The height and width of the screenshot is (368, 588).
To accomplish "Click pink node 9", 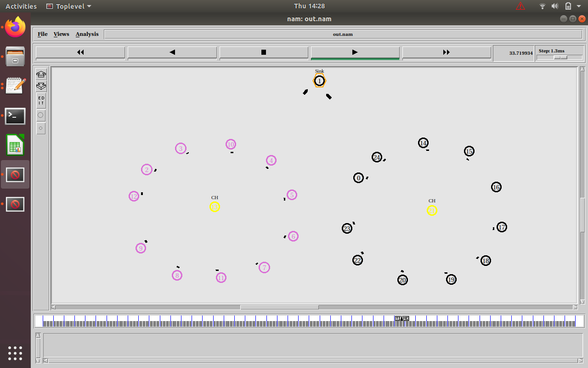I will 141,248.
